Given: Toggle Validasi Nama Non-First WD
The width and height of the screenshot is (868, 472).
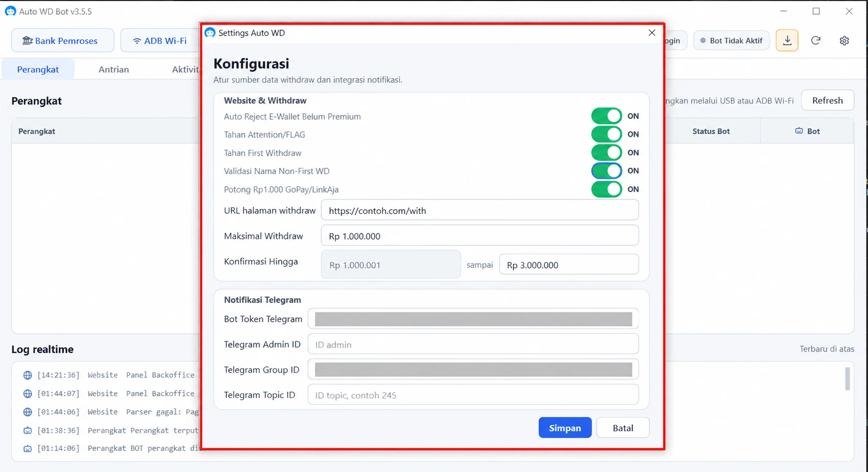Looking at the screenshot, I should pos(607,171).
